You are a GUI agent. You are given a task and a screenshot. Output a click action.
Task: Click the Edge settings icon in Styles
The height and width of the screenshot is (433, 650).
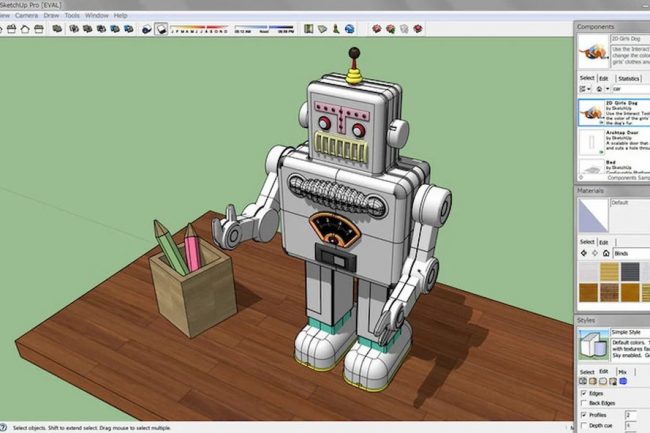[583, 381]
